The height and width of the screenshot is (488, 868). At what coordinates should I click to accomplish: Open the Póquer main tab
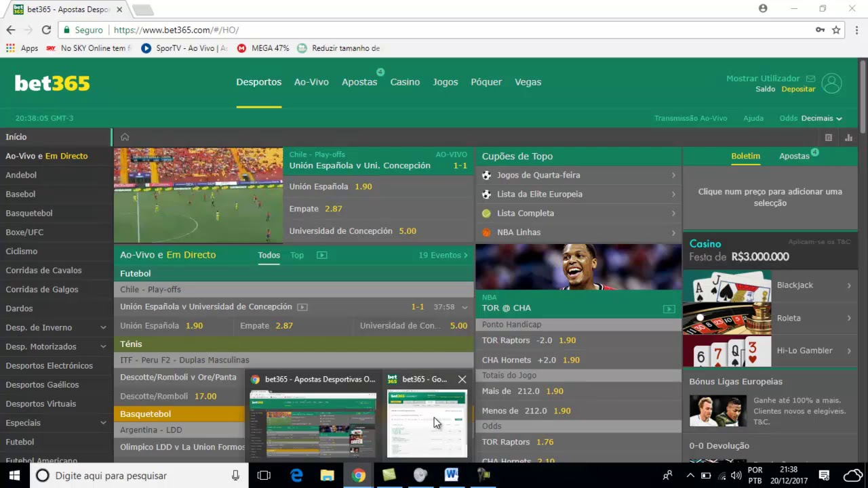click(x=486, y=82)
